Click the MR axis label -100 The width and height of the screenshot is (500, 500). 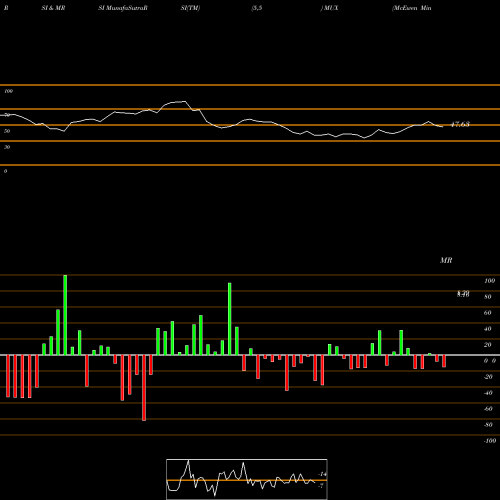pyautogui.click(x=490, y=441)
